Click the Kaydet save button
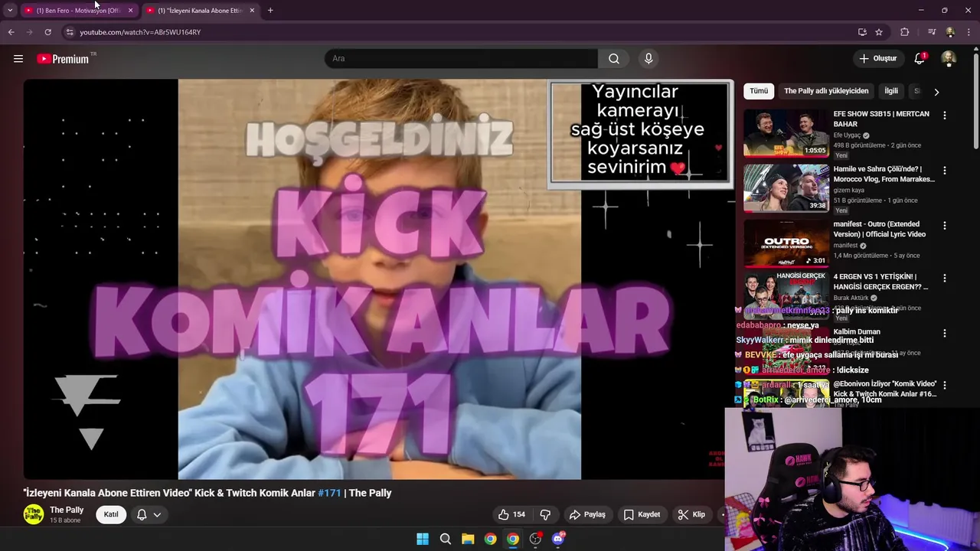 point(642,514)
